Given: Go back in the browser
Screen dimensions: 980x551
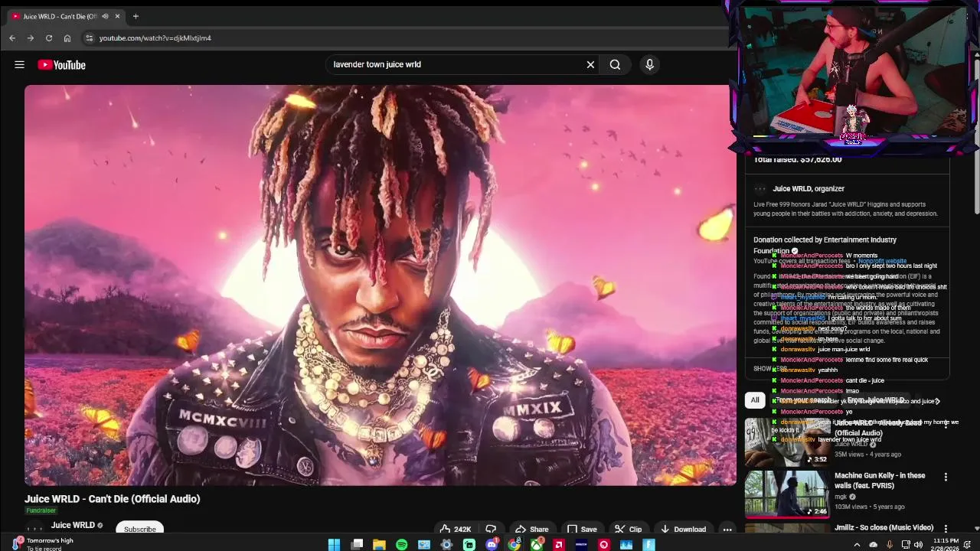Looking at the screenshot, I should click(x=12, y=38).
